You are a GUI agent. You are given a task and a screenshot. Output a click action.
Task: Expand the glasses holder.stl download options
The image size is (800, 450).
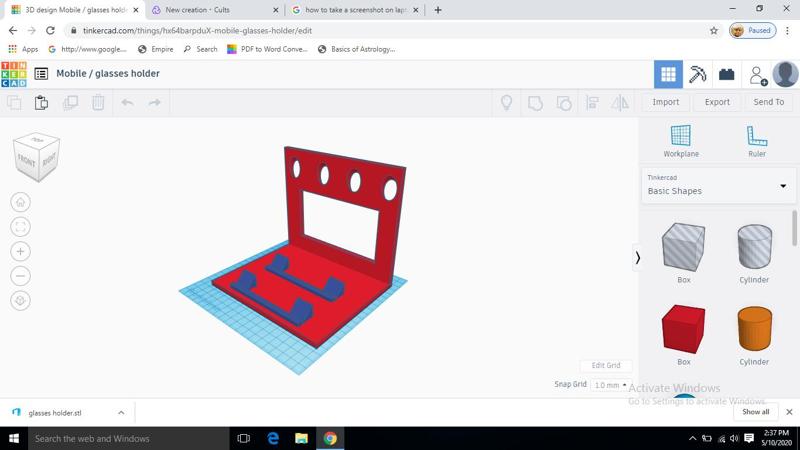[121, 412]
